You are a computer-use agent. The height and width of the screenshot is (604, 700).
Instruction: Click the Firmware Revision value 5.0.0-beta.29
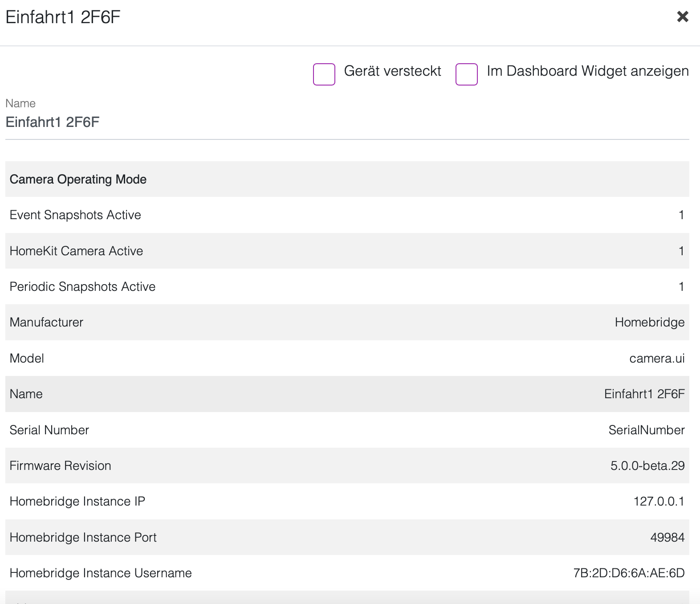[647, 466]
